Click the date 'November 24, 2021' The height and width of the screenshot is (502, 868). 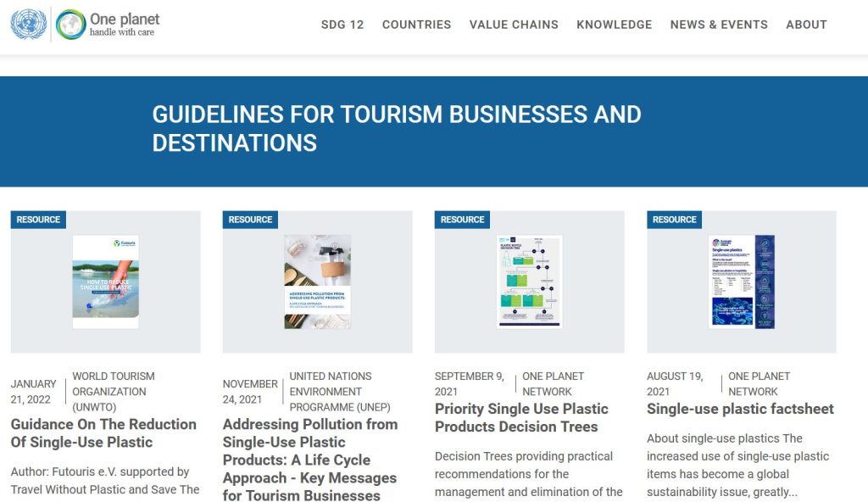pos(250,391)
